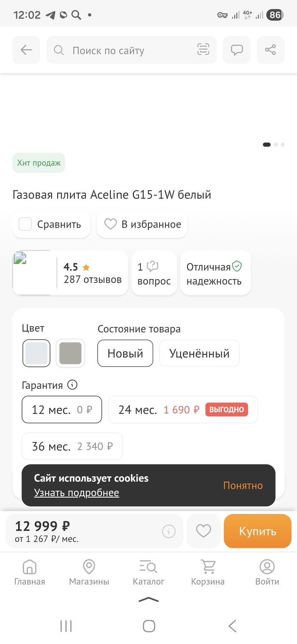Open Корзина cart tab
This screenshot has width=297, height=644.
(207, 573)
